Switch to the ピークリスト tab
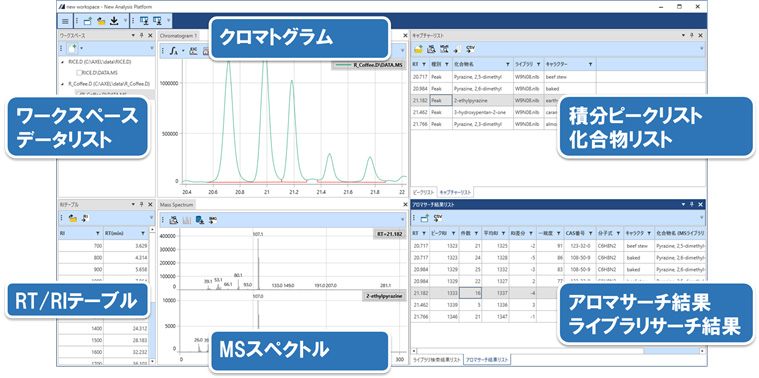 (424, 193)
